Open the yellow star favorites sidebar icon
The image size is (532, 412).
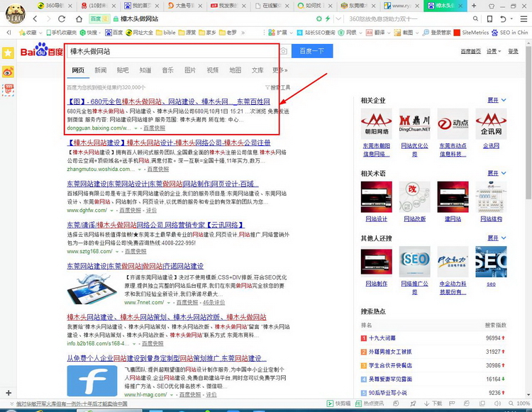pos(8,52)
